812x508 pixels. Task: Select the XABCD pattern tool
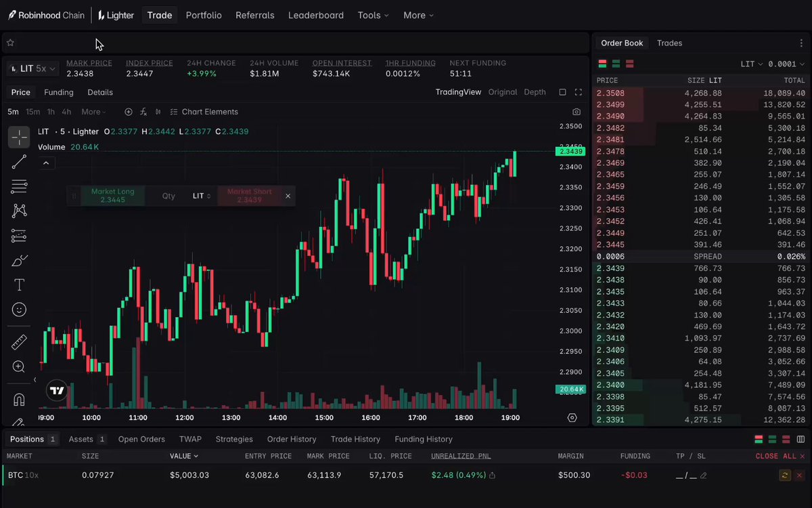click(x=19, y=211)
